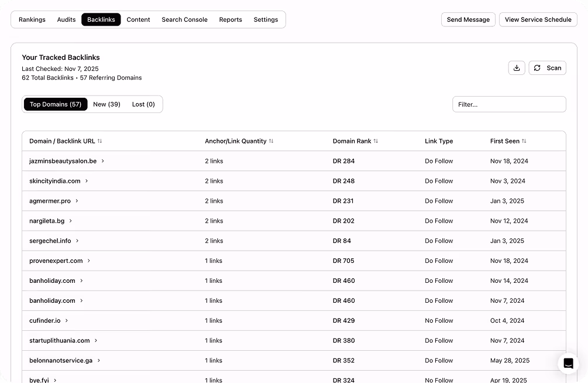Screen dimensions: 588x383
Task: Click the Filter text input field
Action: pos(509,104)
